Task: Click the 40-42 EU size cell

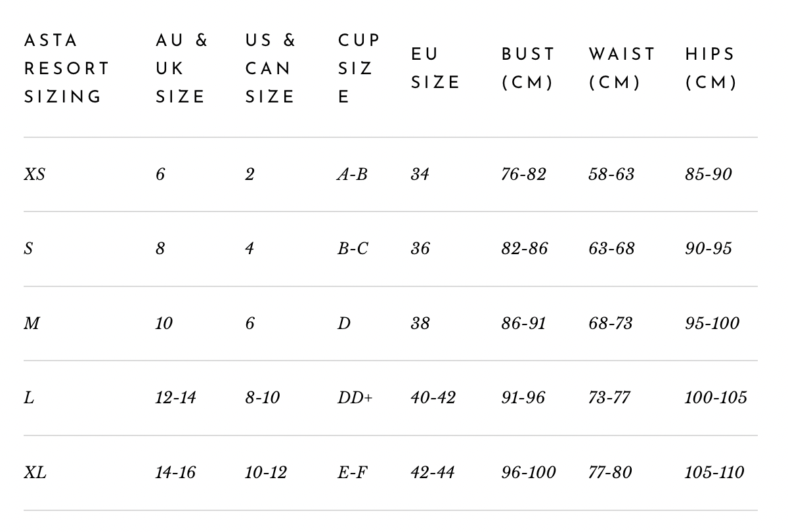Action: coord(433,398)
